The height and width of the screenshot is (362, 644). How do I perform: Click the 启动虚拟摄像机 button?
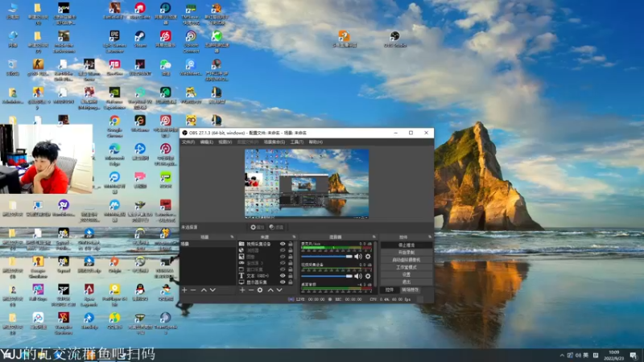pyautogui.click(x=407, y=260)
